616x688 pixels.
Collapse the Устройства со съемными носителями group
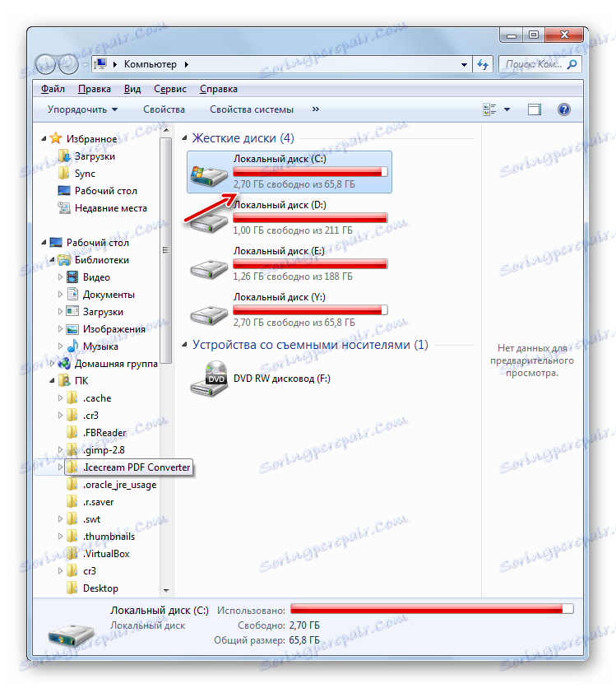tap(184, 346)
